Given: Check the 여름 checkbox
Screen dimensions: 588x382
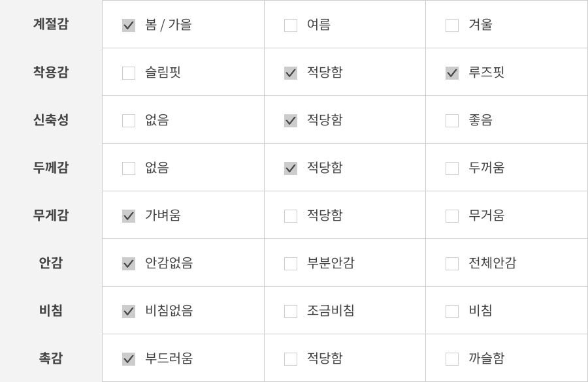Looking at the screenshot, I should 291,25.
